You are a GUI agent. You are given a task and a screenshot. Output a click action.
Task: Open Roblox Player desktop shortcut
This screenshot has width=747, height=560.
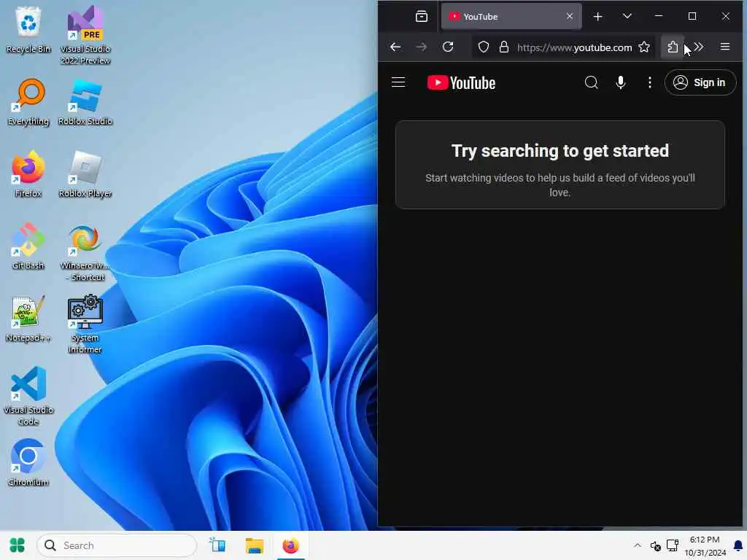point(85,174)
